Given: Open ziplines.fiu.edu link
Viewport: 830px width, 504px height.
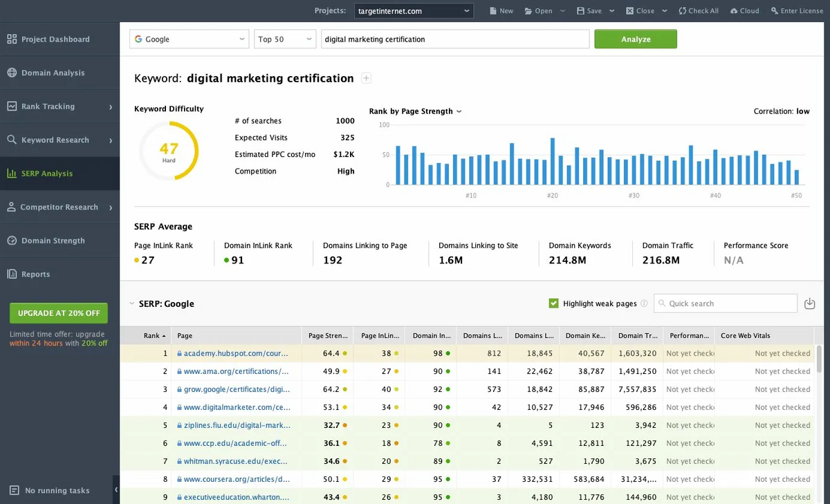Looking at the screenshot, I should click(x=237, y=425).
